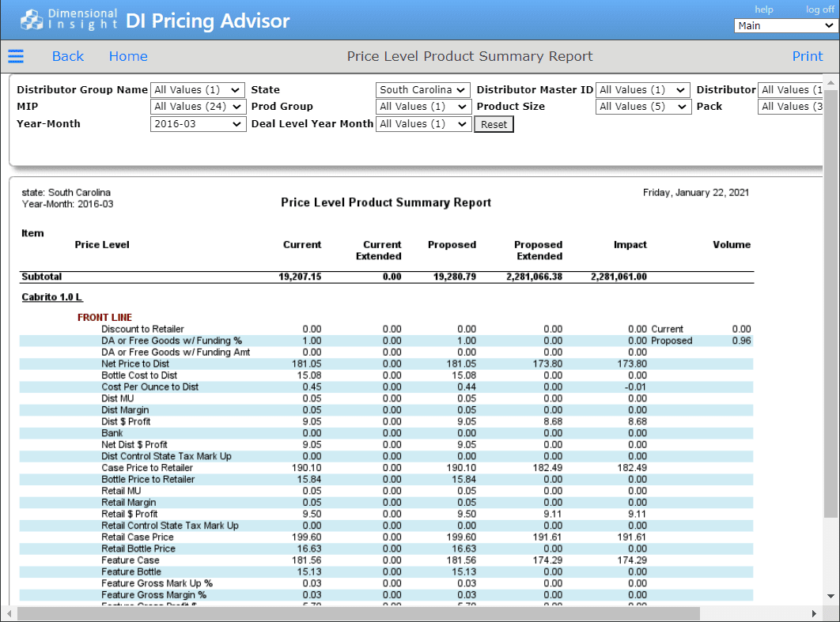Click the Subtotal row label
The image size is (840, 622).
[x=41, y=277]
